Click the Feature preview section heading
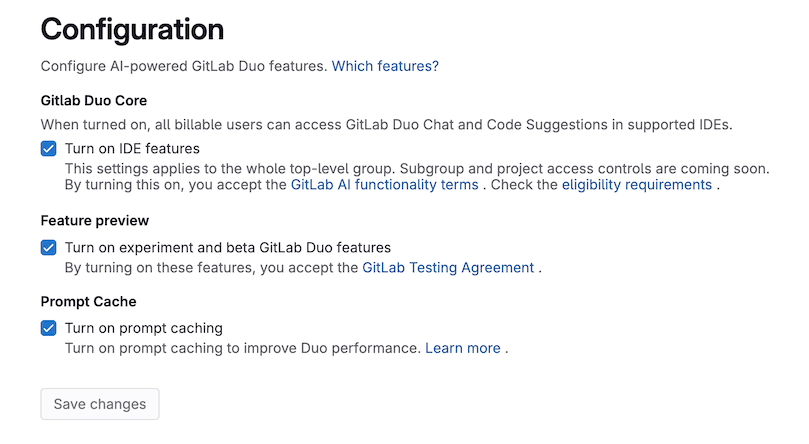 (95, 221)
